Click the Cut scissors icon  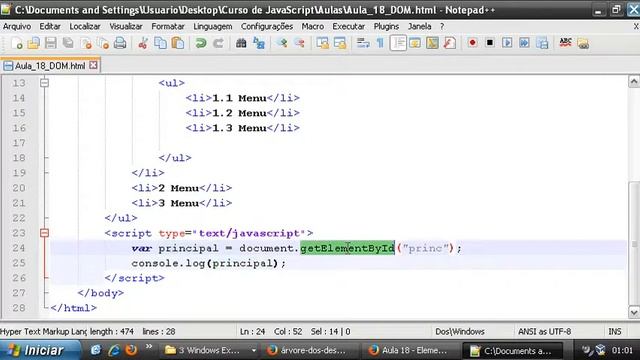point(142,43)
